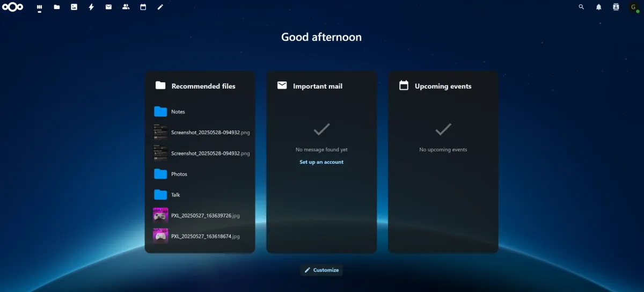644x292 pixels.
Task: Click the Talk folder icon
Action: pos(160,194)
